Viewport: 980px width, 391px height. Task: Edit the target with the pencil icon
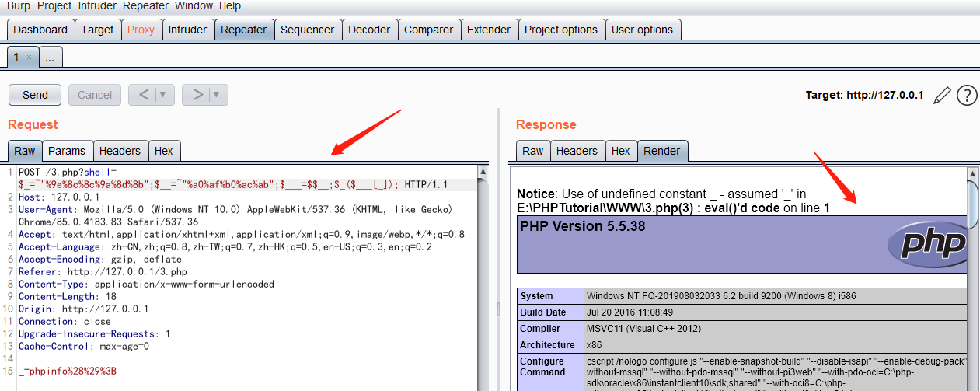tap(942, 95)
